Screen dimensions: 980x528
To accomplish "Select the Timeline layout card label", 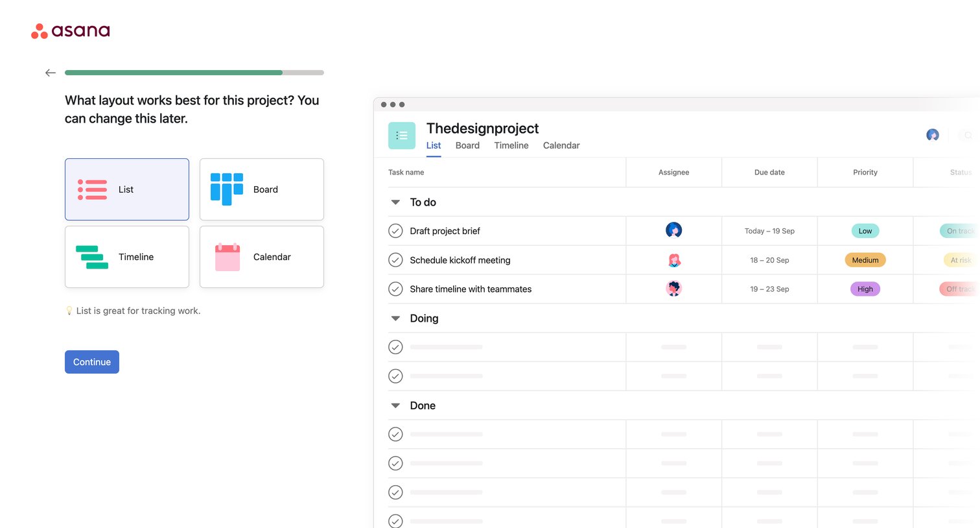I will (x=136, y=257).
